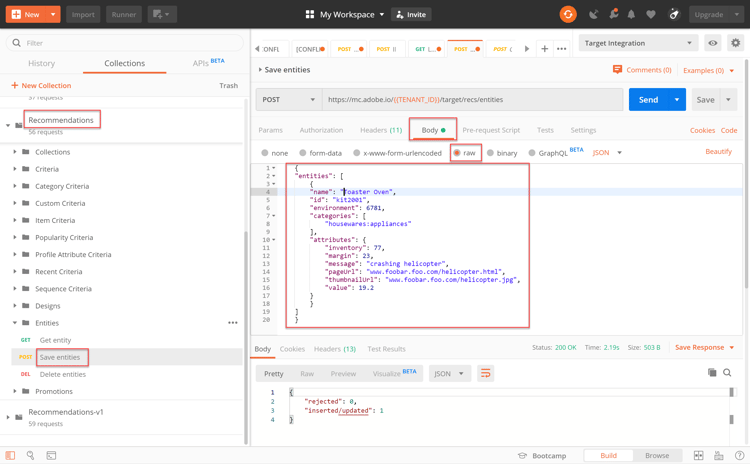Open the Headers (11) request tab
This screenshot has width=750, height=464.
[381, 130]
